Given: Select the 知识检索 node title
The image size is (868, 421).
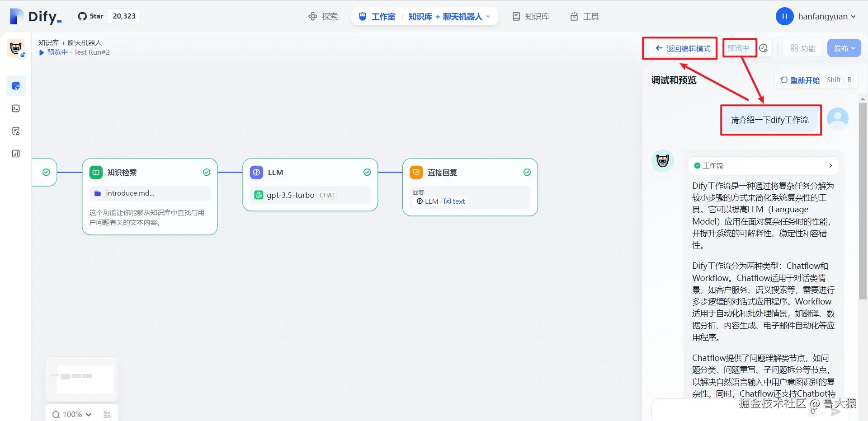Looking at the screenshot, I should click(122, 173).
